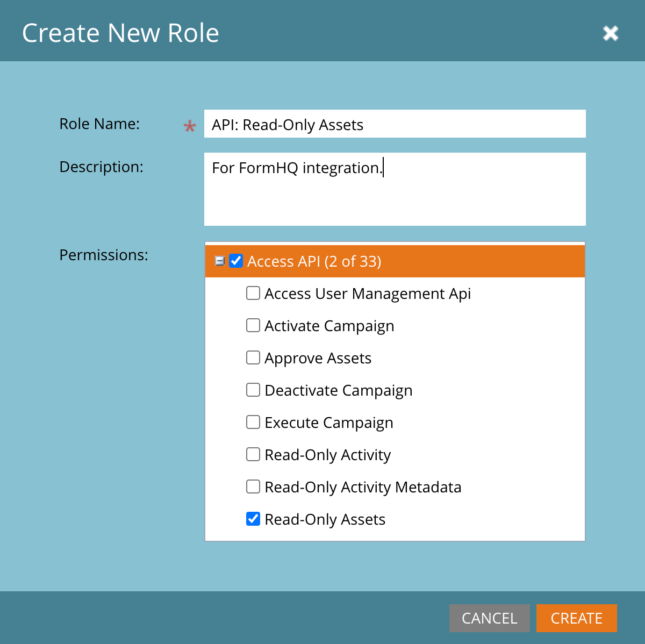
Task: Tick the Approve Assets checkbox
Action: tap(253, 357)
